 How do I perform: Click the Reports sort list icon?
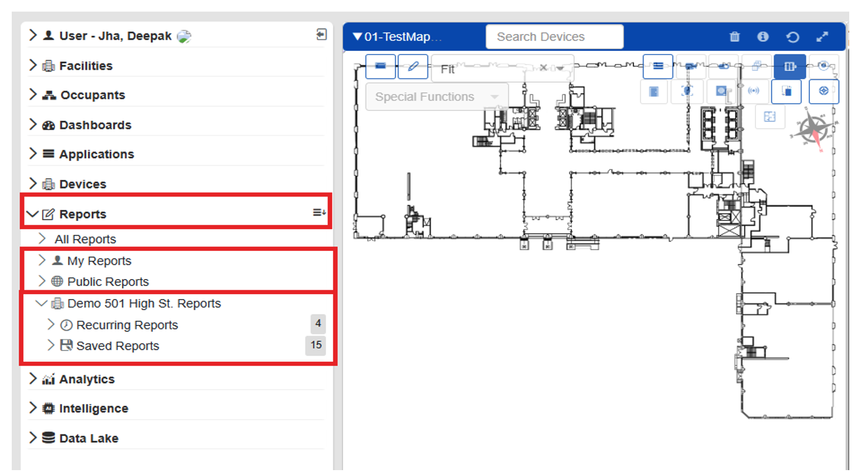pyautogui.click(x=319, y=213)
